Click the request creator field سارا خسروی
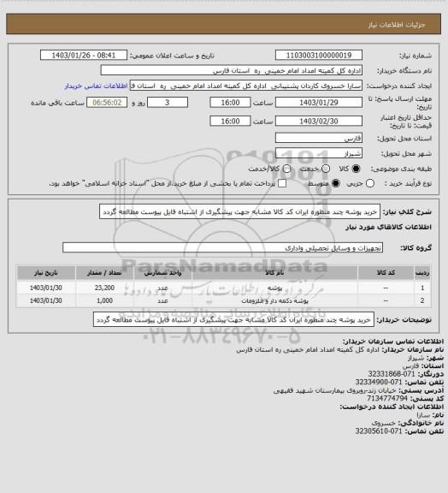Image resolution: width=448 pixels, height=493 pixels. point(245,86)
